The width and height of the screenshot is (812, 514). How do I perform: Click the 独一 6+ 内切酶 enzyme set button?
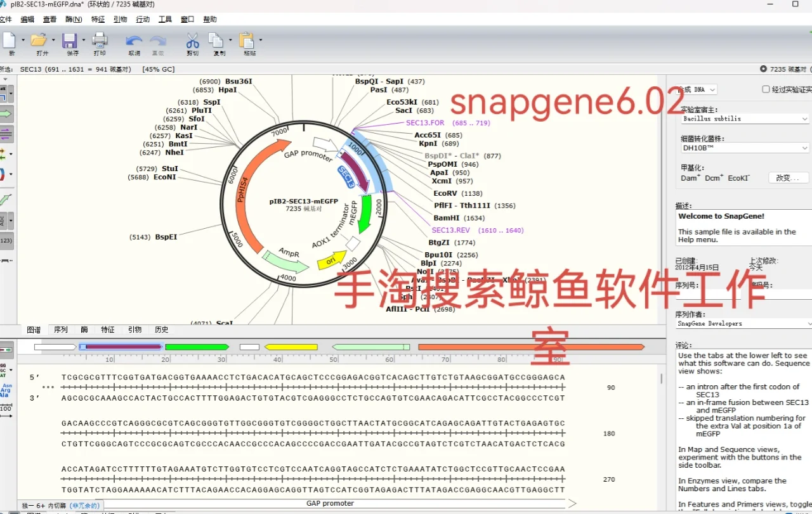(62, 506)
